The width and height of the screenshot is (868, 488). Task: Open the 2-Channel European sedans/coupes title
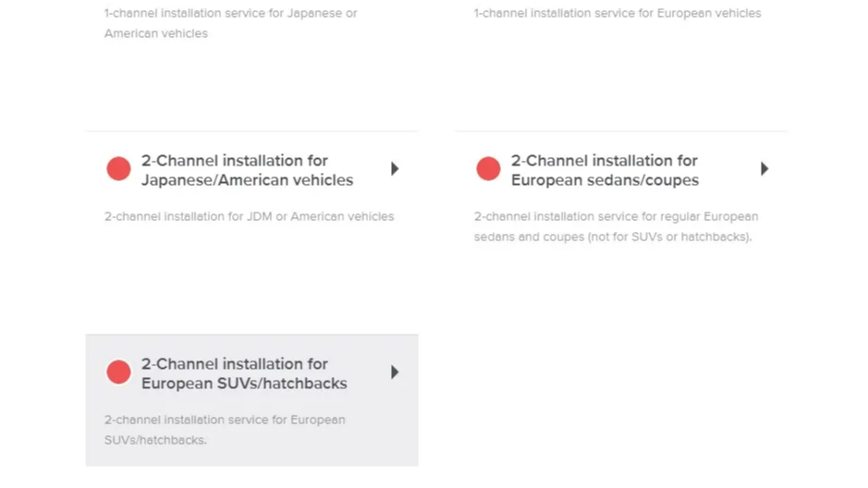tap(605, 170)
